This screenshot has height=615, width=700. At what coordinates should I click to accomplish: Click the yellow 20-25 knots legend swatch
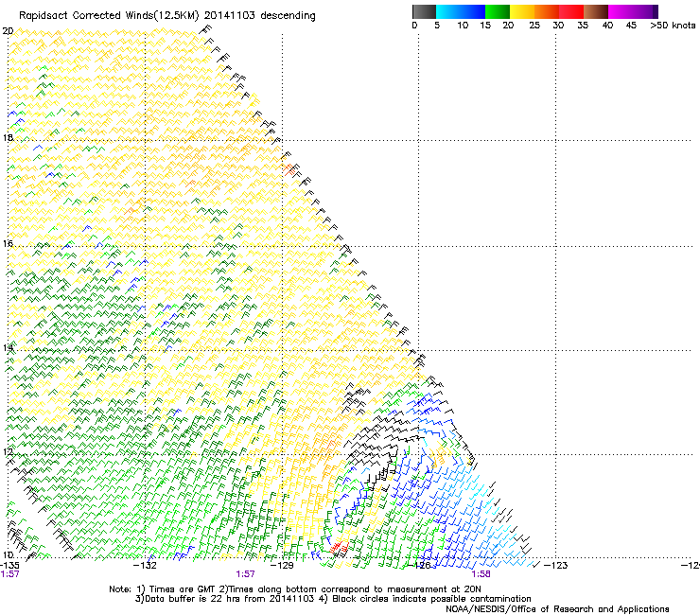click(x=522, y=11)
